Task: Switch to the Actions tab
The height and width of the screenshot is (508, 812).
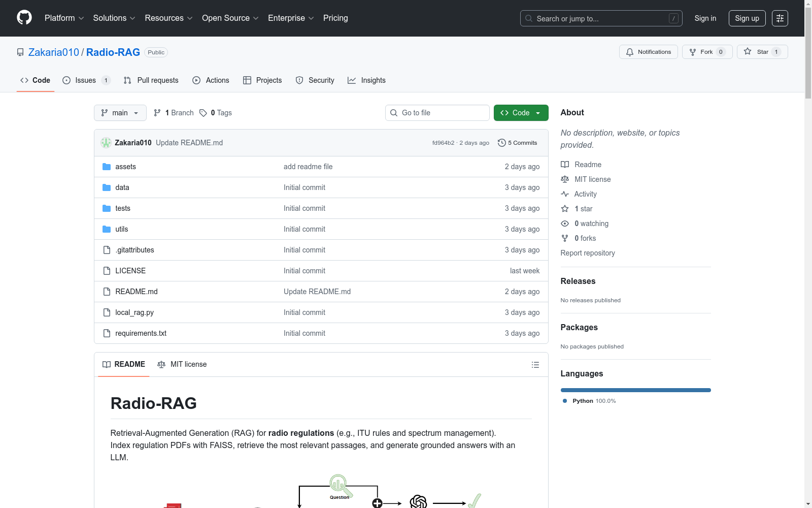Action: [211, 80]
